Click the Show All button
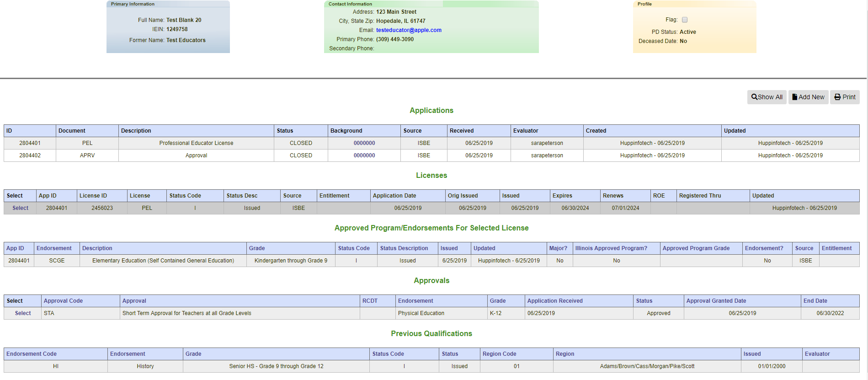The width and height of the screenshot is (868, 380). [767, 97]
